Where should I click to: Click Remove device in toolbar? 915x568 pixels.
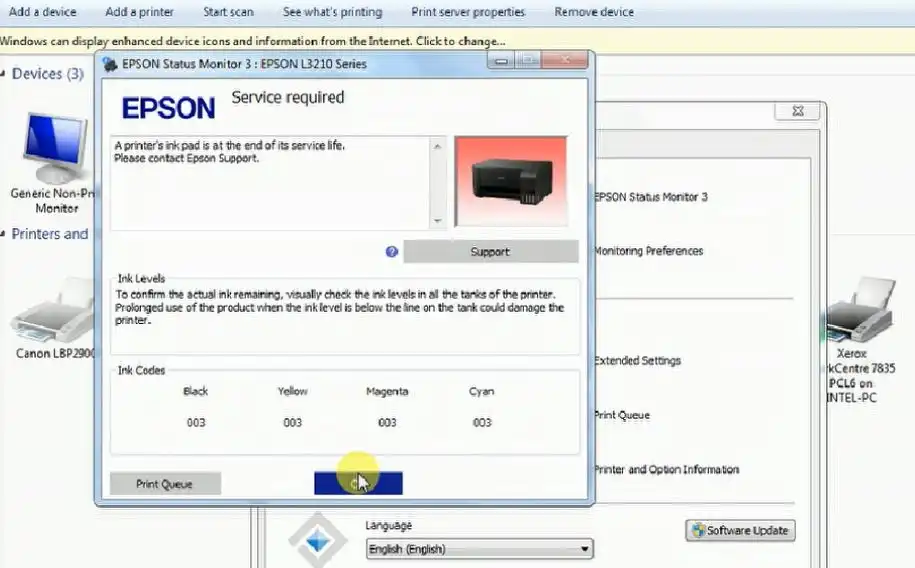[594, 12]
